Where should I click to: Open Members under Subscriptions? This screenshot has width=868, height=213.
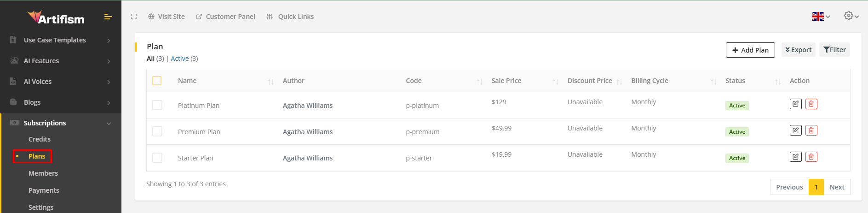pyautogui.click(x=43, y=173)
